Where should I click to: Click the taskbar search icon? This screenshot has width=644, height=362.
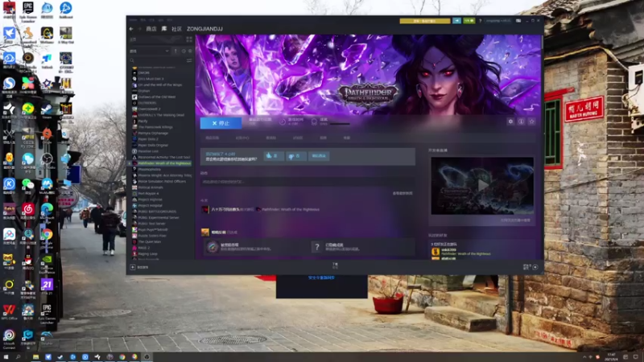(x=18, y=357)
